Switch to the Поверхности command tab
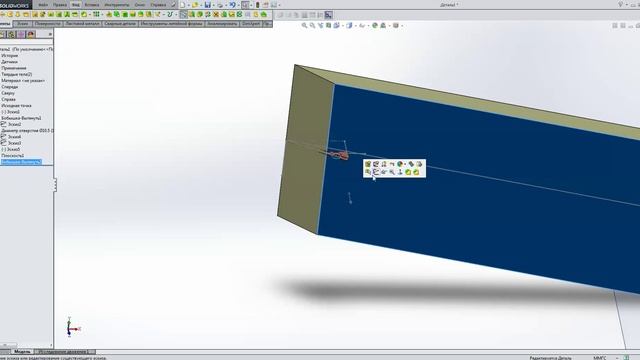This screenshot has width=640, height=360. coord(48,24)
